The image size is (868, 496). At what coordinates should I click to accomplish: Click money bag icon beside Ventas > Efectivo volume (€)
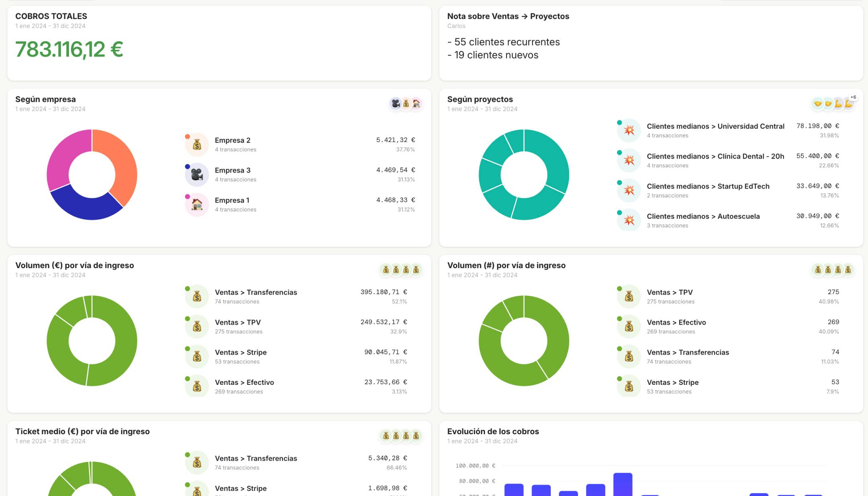point(197,387)
